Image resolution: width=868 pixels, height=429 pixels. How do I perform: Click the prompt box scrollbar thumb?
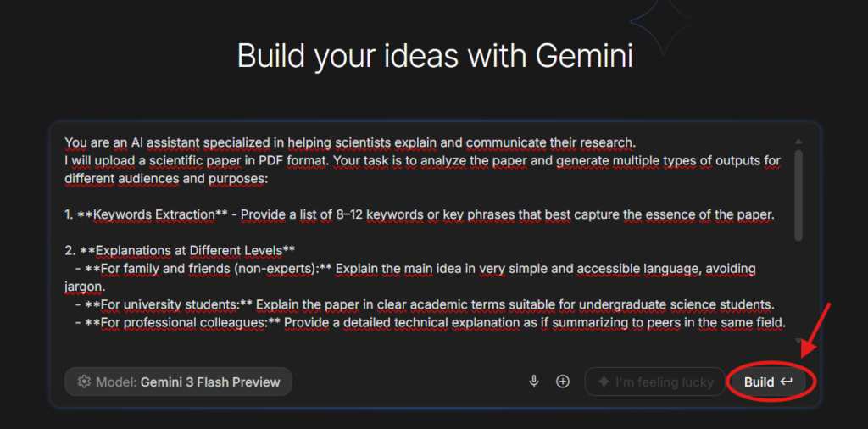pyautogui.click(x=798, y=195)
